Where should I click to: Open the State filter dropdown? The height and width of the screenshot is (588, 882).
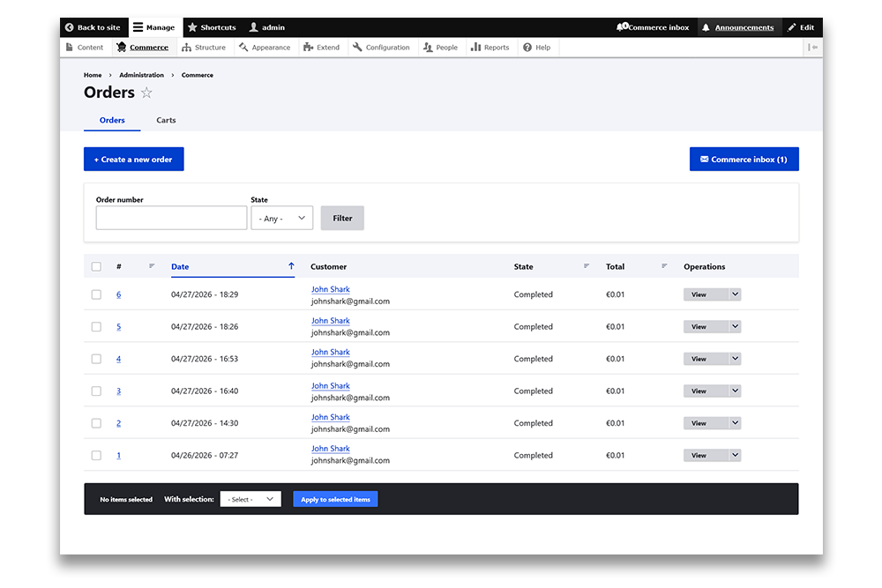[x=282, y=218]
